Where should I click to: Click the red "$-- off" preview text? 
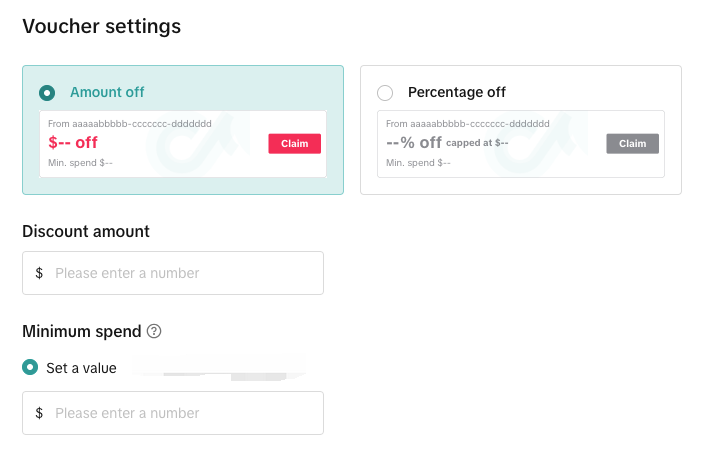pos(73,143)
